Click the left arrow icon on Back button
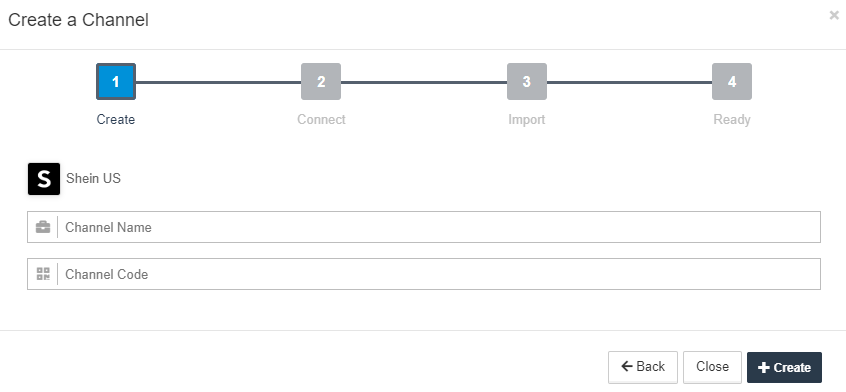Viewport: 846px width, 392px height. click(626, 367)
